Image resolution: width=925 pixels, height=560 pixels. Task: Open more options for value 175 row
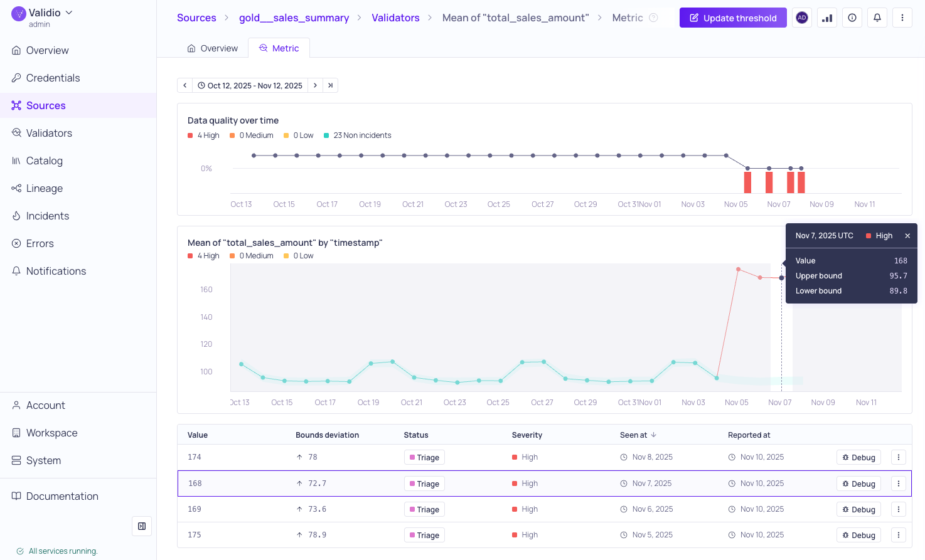(899, 535)
